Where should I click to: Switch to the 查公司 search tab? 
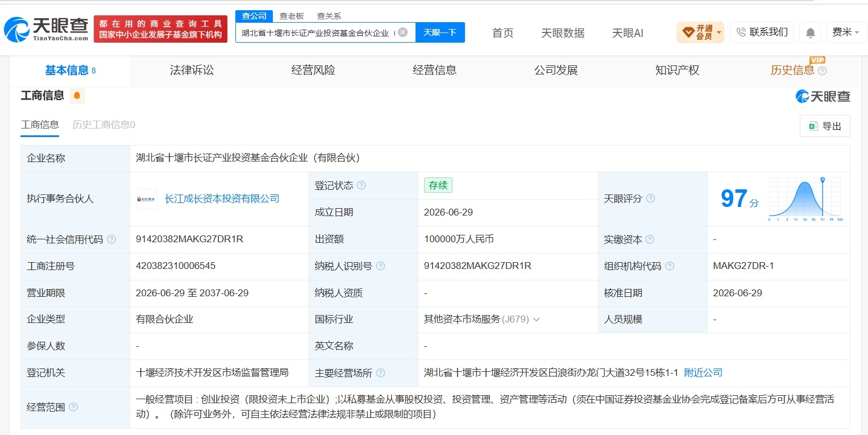coord(254,16)
